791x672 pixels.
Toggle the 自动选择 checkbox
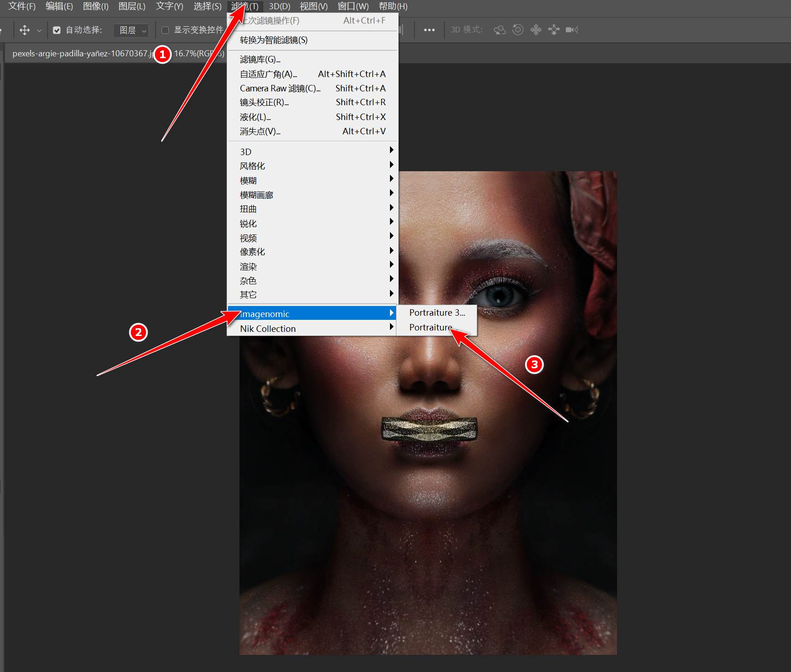(57, 30)
